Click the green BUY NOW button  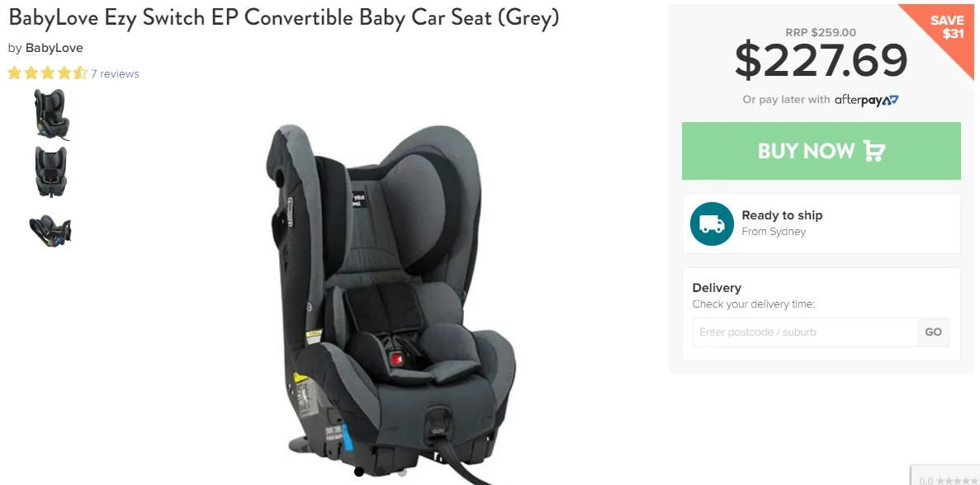[821, 150]
